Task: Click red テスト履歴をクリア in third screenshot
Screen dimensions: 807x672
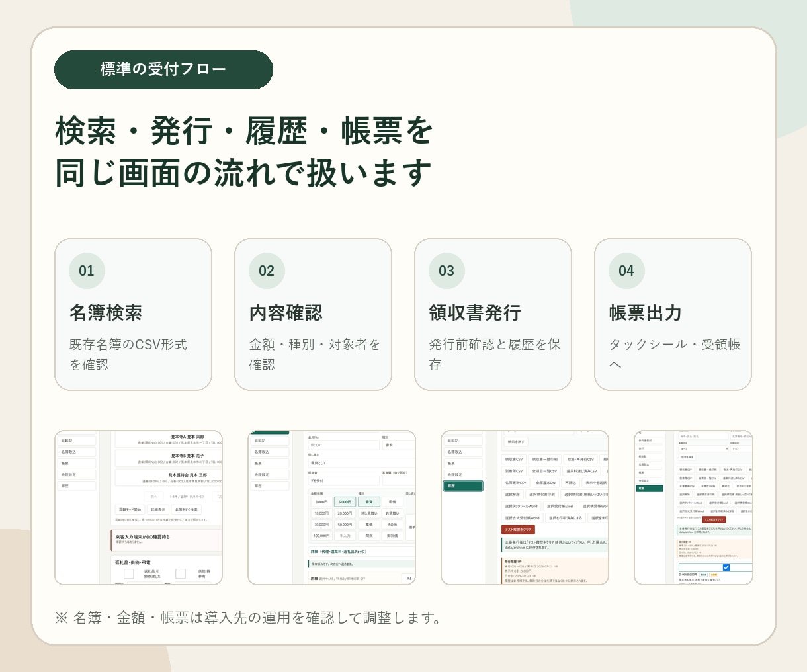Action: coord(518,530)
